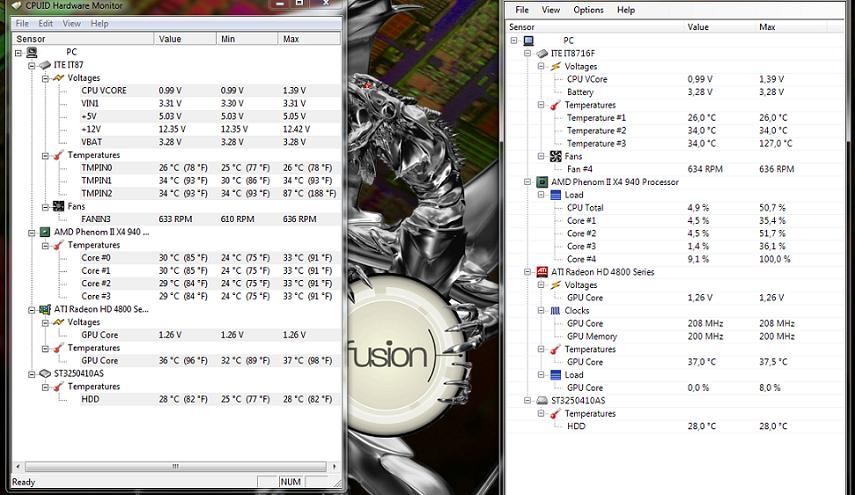This screenshot has width=855, height=495.
Task: Click Value column header in right window
Action: tap(720, 27)
